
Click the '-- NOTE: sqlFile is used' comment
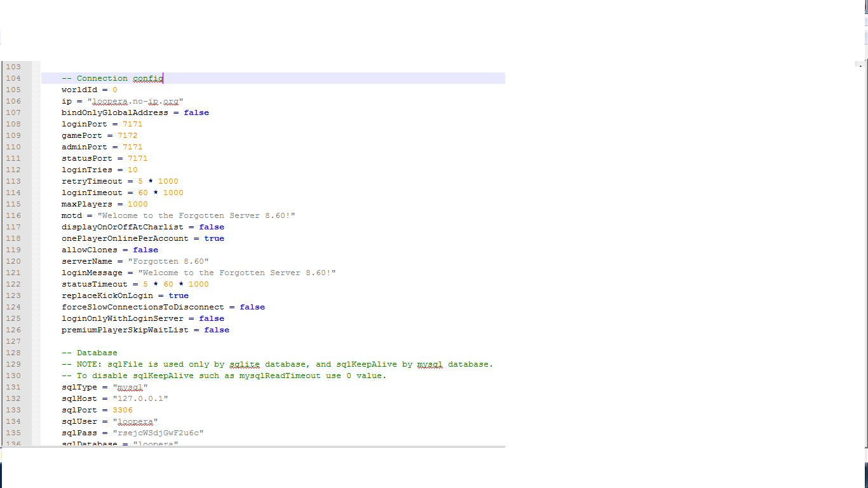[278, 364]
